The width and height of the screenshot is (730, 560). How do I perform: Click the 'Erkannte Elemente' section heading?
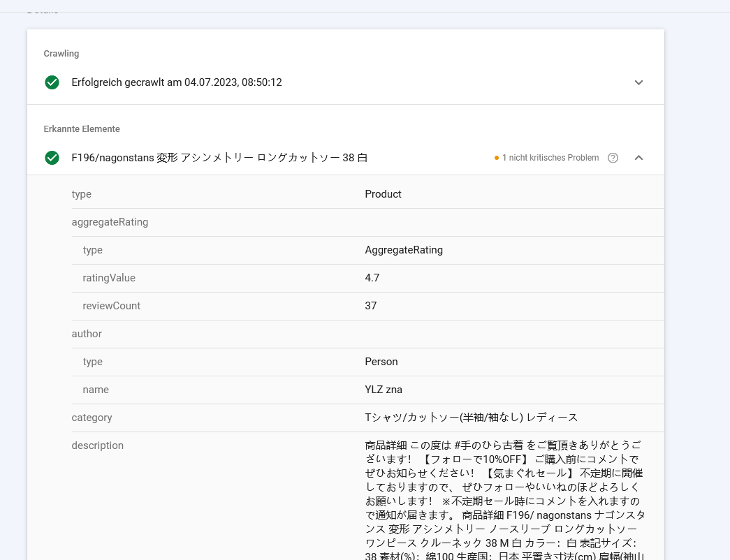[82, 129]
